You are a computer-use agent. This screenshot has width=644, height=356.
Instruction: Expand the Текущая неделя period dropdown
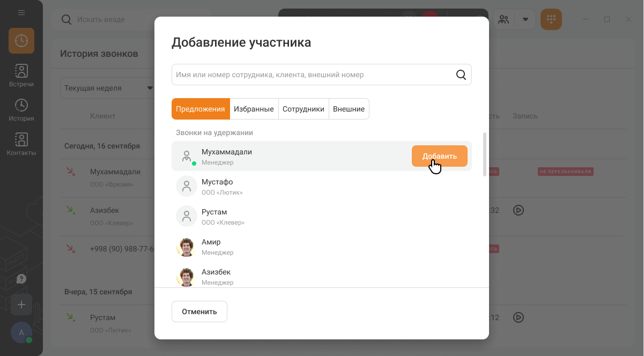[107, 88]
